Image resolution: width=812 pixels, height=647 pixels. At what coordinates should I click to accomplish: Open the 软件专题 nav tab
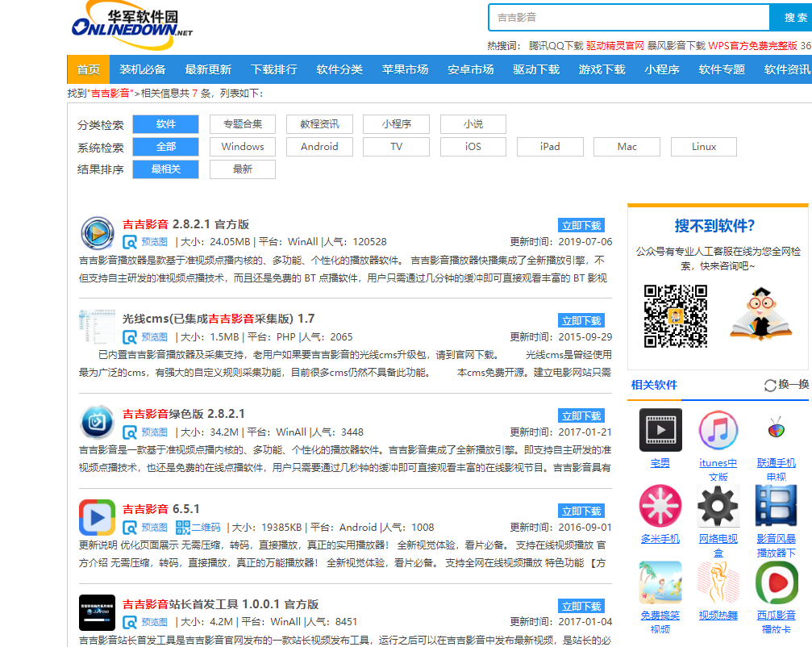(x=722, y=69)
